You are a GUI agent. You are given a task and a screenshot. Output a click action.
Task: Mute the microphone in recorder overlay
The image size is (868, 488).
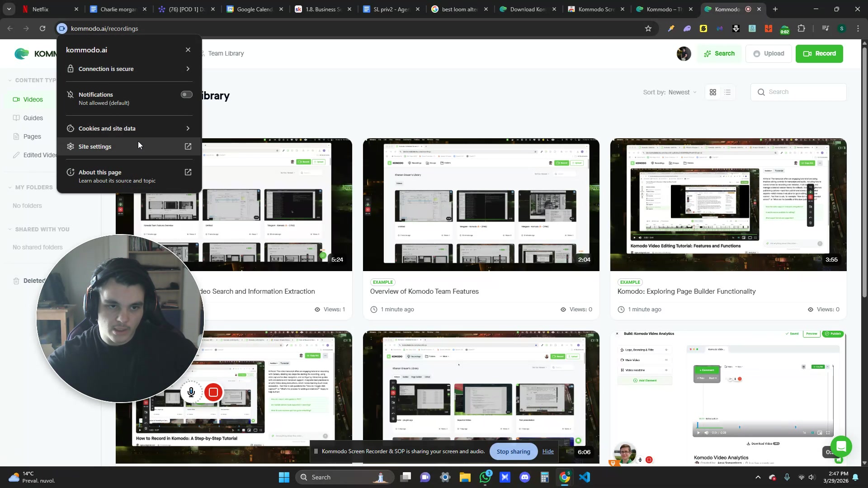(x=191, y=392)
